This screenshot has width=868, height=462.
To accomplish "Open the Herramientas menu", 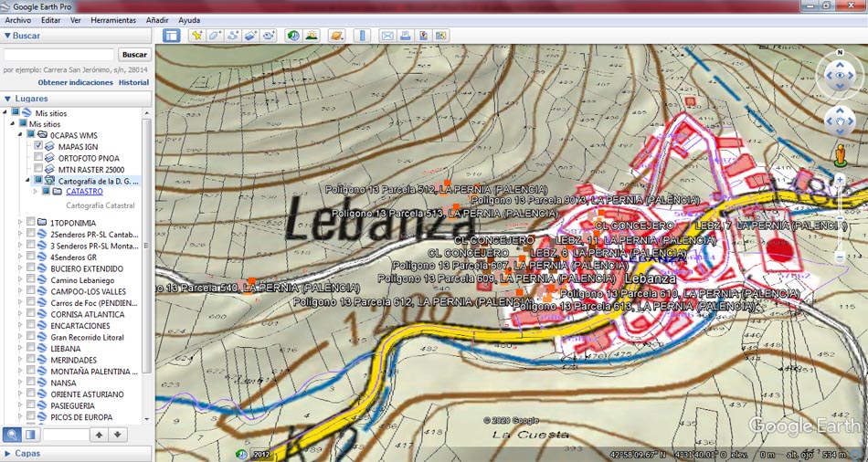I will pyautogui.click(x=113, y=20).
